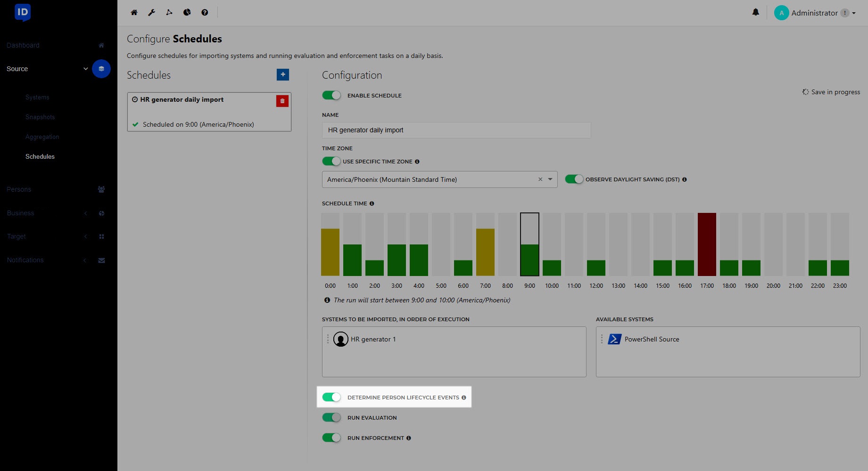Click the Business icon in sidebar
This screenshot has height=471, width=868.
(x=101, y=213)
